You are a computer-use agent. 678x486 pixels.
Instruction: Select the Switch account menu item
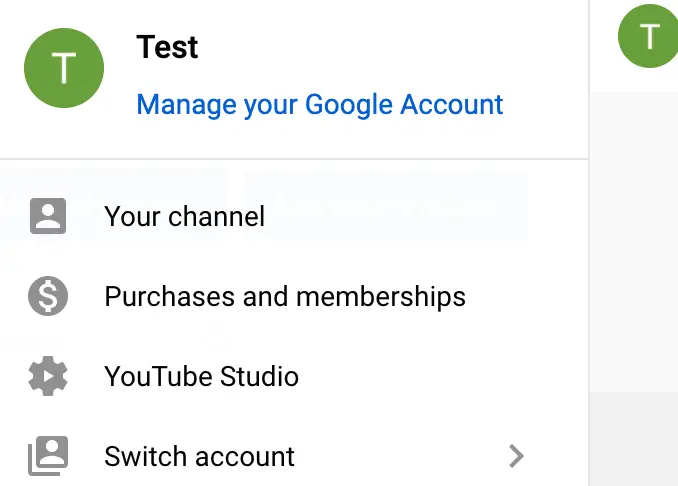199,457
